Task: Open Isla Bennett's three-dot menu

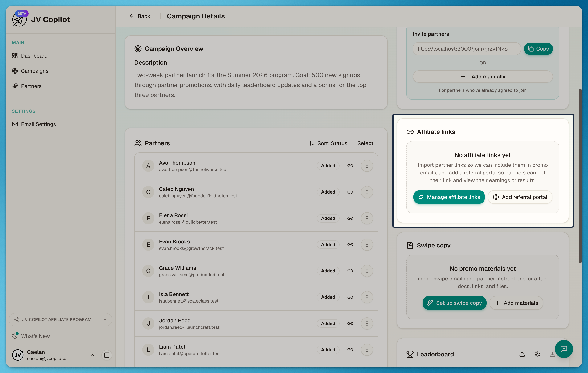Action: coord(367,297)
